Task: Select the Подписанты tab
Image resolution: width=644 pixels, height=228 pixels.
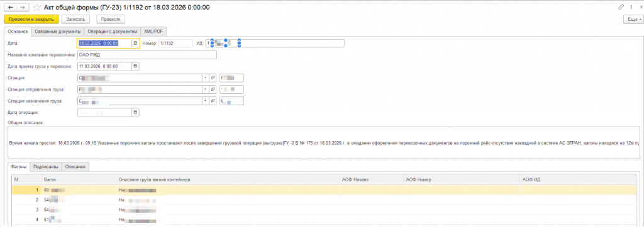Action: click(x=46, y=167)
